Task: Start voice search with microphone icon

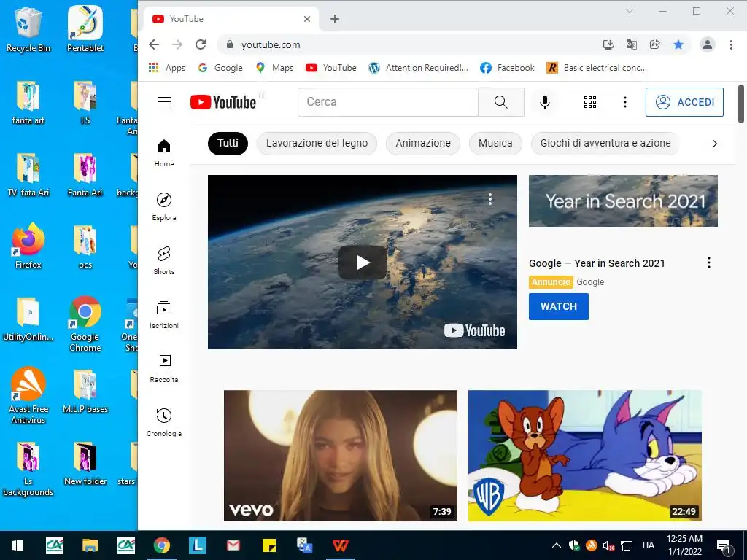Action: pyautogui.click(x=544, y=102)
